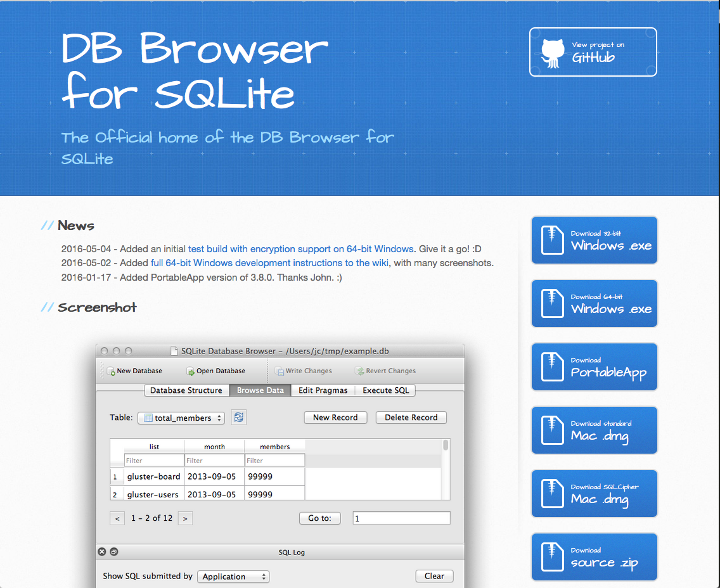Screen dimensions: 720x588
Task: Click the Delete Record button
Action: tap(411, 418)
